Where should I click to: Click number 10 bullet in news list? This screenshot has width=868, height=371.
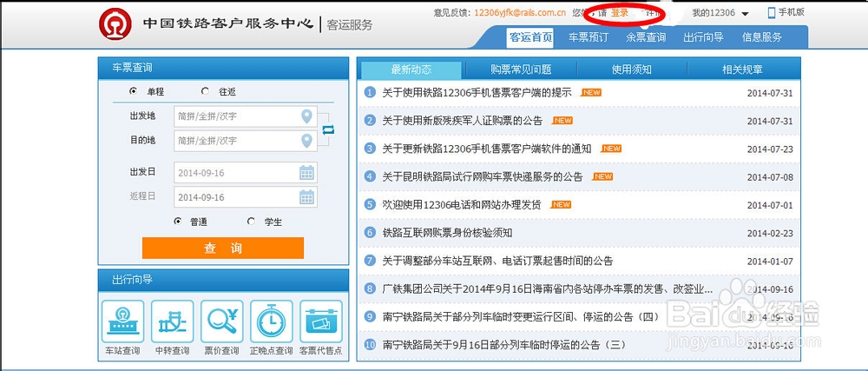(x=370, y=344)
